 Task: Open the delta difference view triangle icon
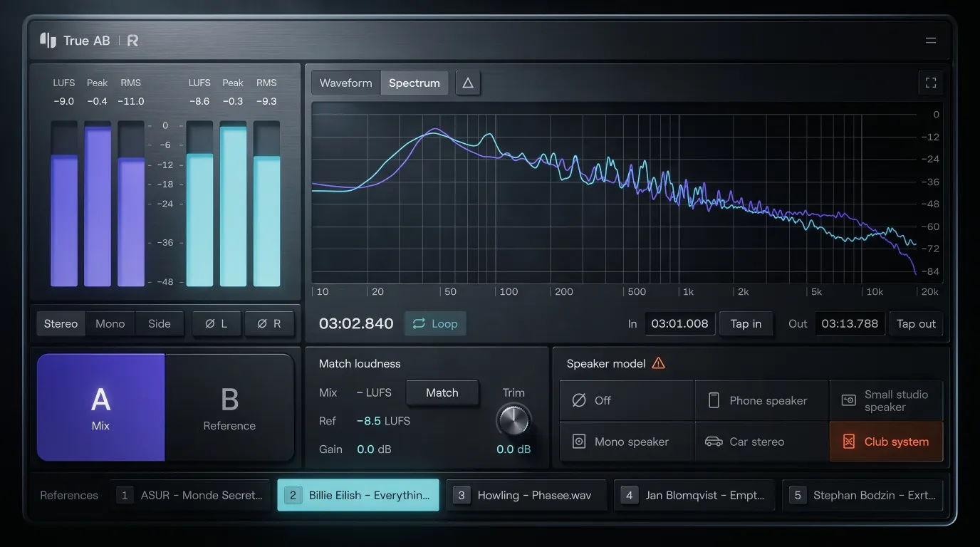(x=468, y=83)
